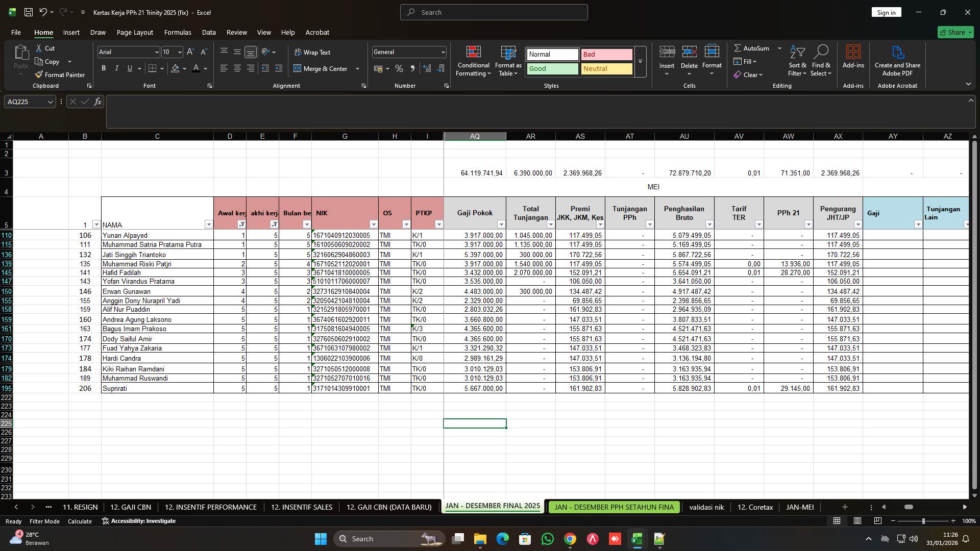The height and width of the screenshot is (551, 980).
Task: Enable Wrap Text
Action: 313,52
